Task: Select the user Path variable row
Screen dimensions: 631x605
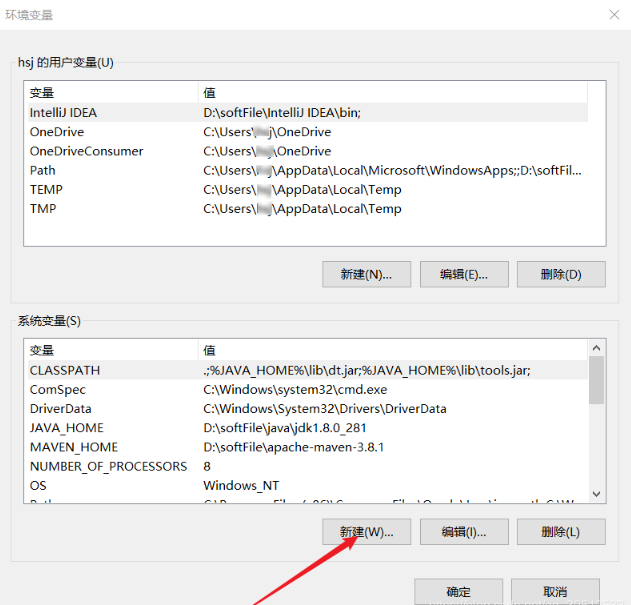Action: (x=43, y=171)
